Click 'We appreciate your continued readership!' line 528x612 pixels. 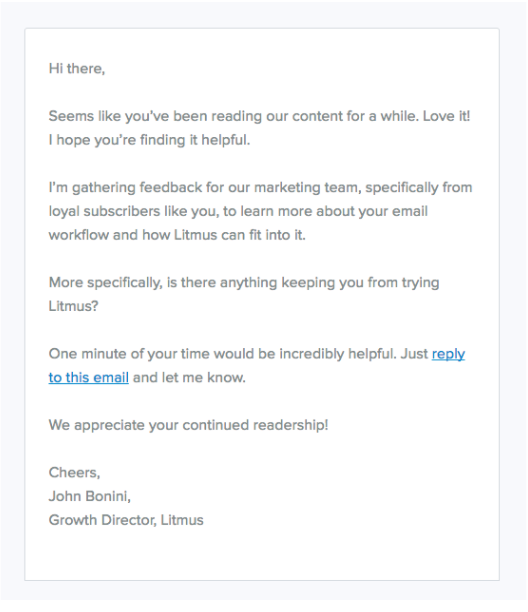(x=188, y=425)
